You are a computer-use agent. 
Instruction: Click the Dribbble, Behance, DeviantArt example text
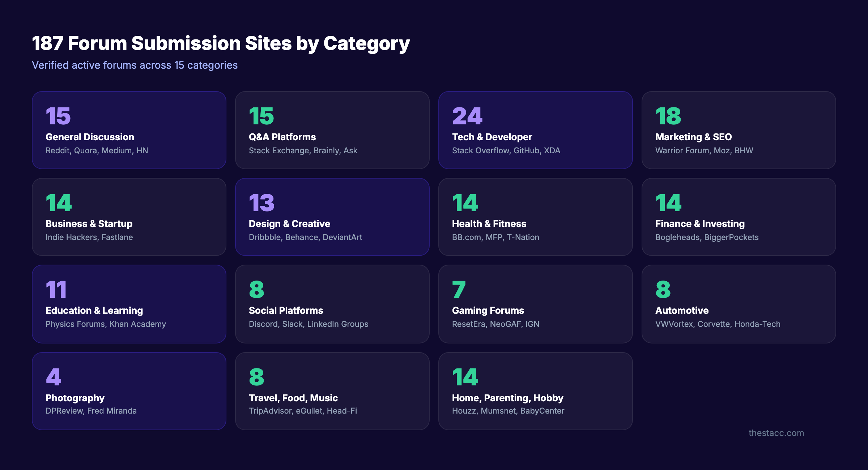point(306,237)
